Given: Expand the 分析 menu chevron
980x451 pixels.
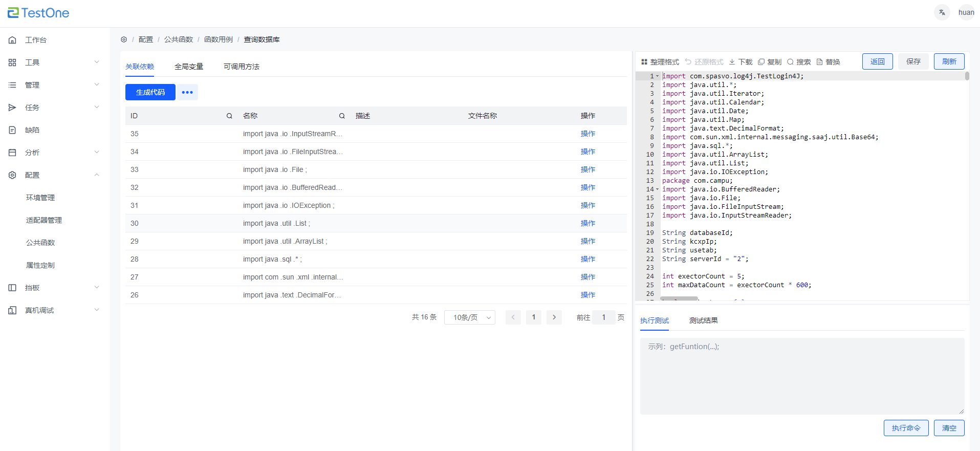Looking at the screenshot, I should coord(97,152).
